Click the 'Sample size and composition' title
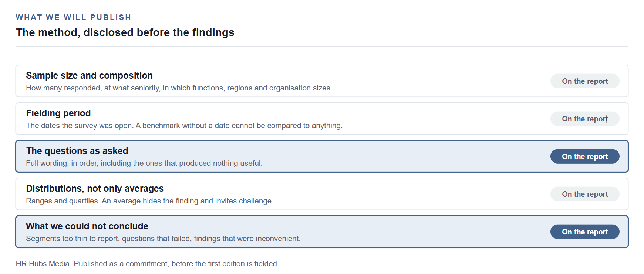The width and height of the screenshot is (644, 274). [x=89, y=76]
